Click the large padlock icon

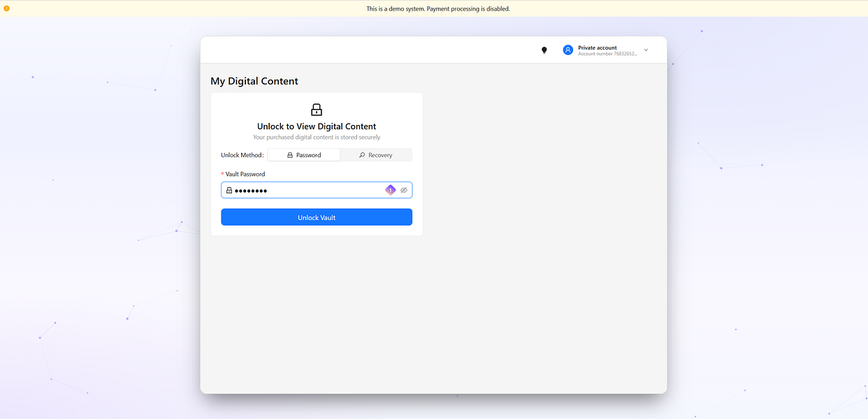pos(317,110)
